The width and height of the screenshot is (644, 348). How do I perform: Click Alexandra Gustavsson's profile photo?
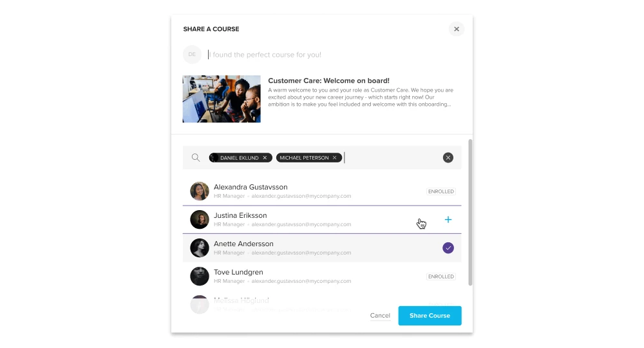click(x=200, y=191)
